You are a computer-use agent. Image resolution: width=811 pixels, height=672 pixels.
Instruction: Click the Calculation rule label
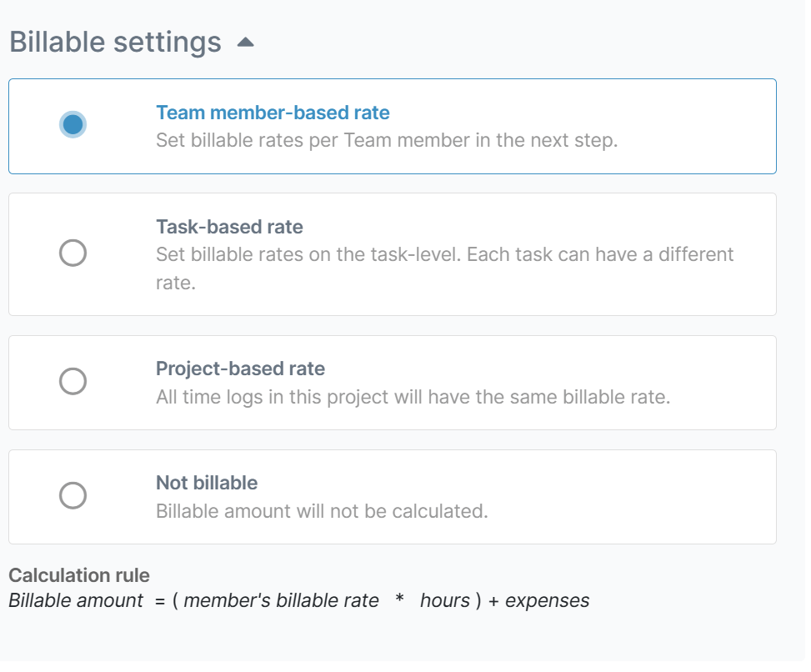click(79, 575)
